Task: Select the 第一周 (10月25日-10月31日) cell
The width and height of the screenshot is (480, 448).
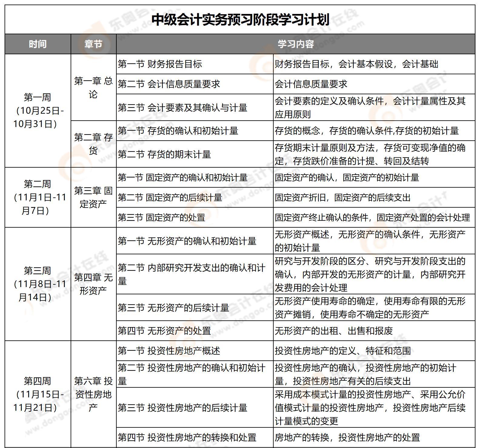Action: [38, 111]
